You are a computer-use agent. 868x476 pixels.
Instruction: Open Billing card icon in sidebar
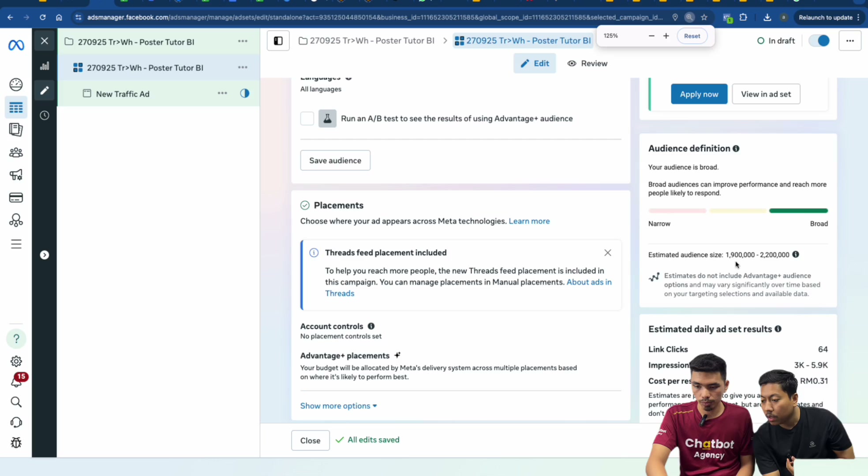(x=16, y=197)
